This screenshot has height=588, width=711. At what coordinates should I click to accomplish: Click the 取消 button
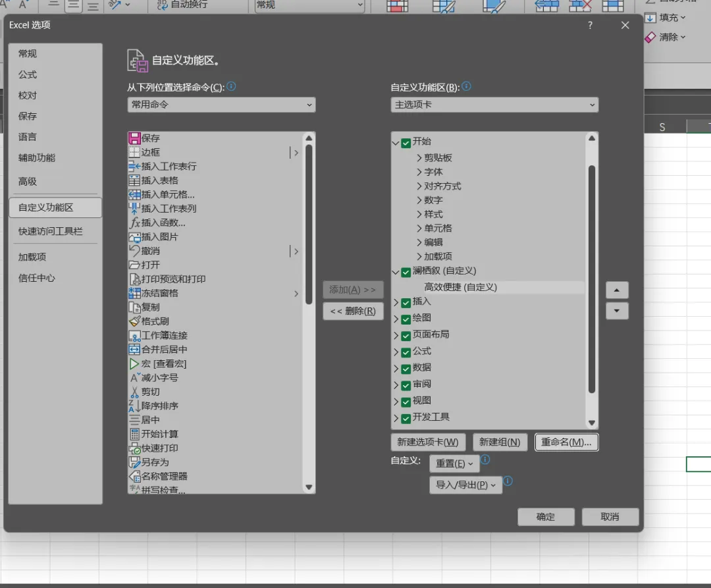tap(610, 517)
